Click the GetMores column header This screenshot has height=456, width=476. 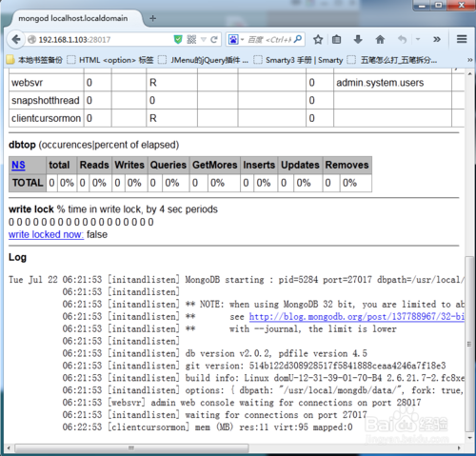pos(215,165)
